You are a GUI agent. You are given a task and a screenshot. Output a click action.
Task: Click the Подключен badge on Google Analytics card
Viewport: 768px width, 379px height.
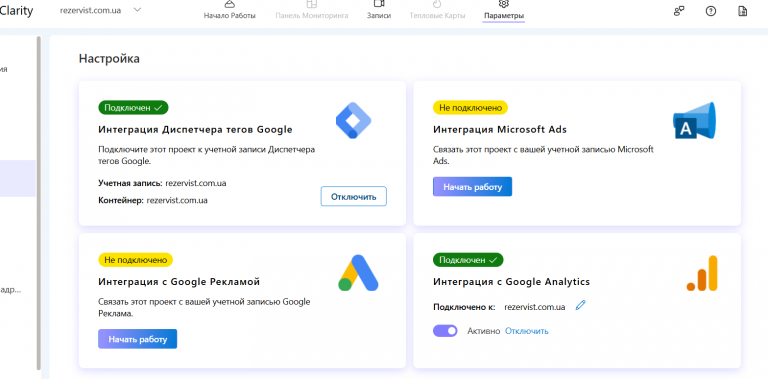(x=468, y=260)
